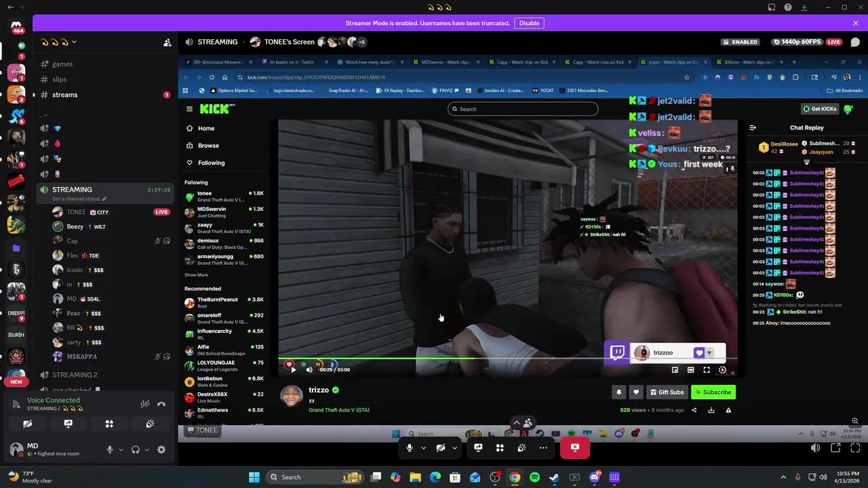Image resolution: width=868 pixels, height=488 pixels.
Task: Select user Beezy in voice channel list
Action: [x=75, y=226]
